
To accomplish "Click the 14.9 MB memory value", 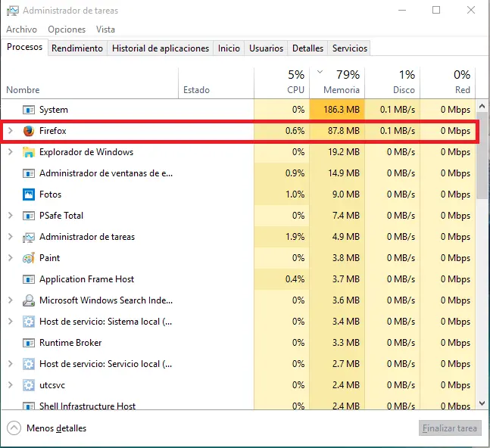I will 344,173.
